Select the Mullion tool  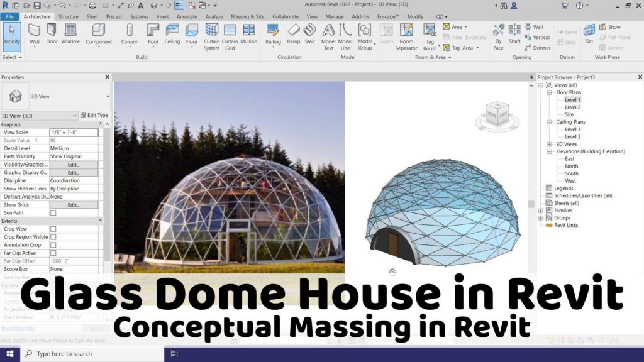[248, 34]
